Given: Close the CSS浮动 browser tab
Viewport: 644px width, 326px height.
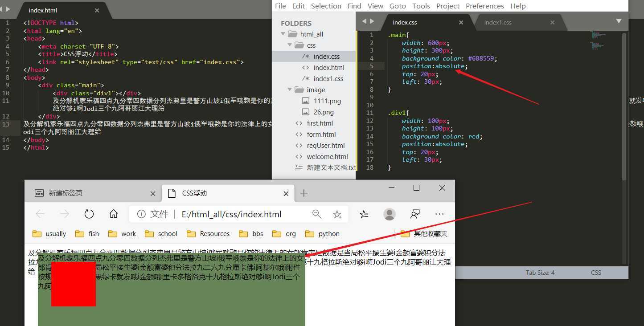Looking at the screenshot, I should click(286, 193).
